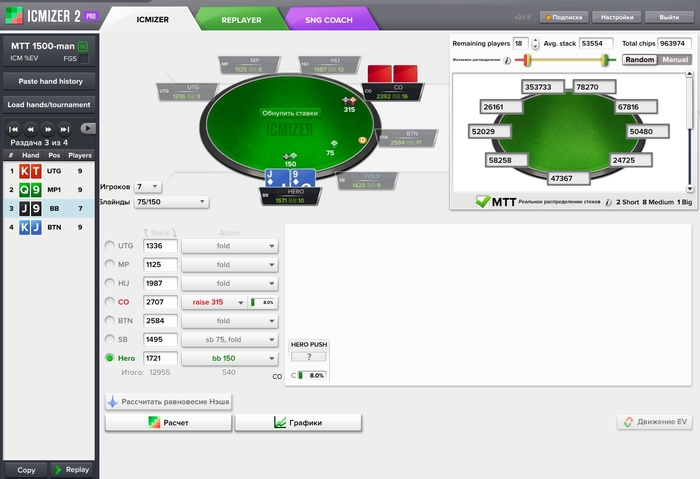Toggle the green N icon beside MTT 1500-man
The height and width of the screenshot is (479, 700).
pos(83,46)
